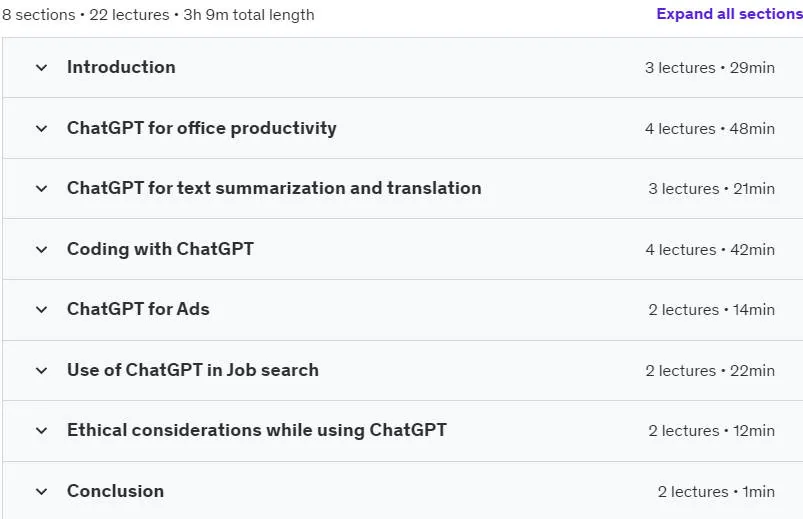The width and height of the screenshot is (803, 519).
Task: Select ChatGPT for text summarization and translation title
Action: click(x=274, y=188)
